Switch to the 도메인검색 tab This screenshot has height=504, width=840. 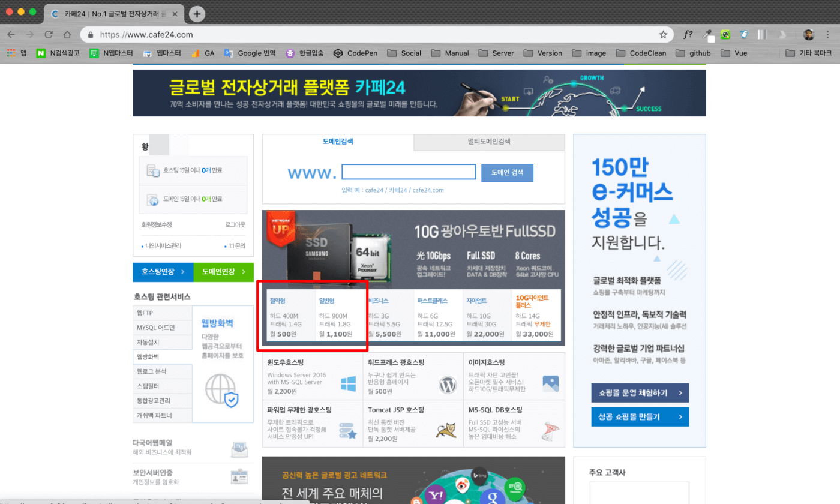338,142
